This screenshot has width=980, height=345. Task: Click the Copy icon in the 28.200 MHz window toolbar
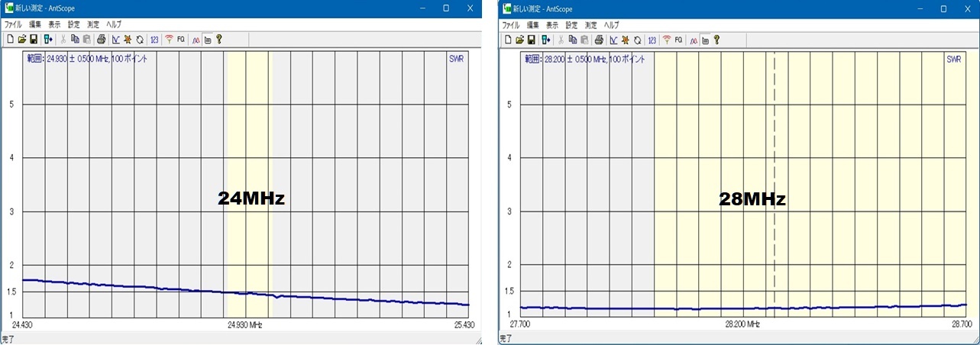pos(572,40)
